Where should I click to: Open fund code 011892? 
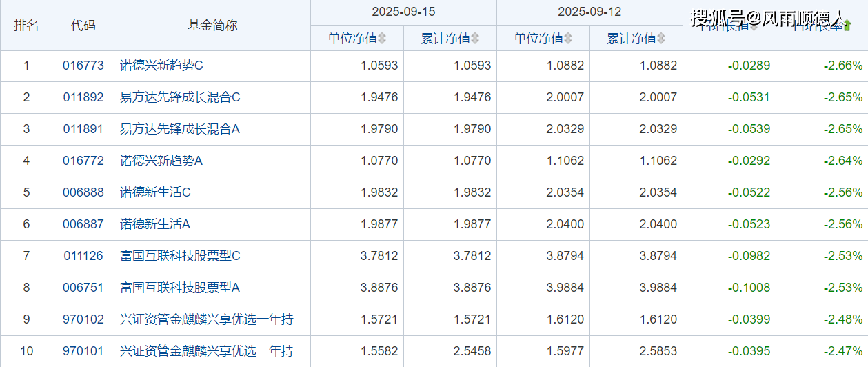tap(83, 97)
